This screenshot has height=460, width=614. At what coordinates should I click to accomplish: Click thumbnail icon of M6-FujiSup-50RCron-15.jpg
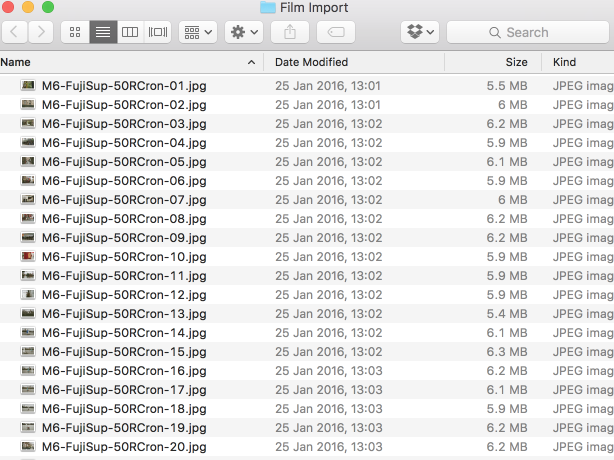click(28, 351)
